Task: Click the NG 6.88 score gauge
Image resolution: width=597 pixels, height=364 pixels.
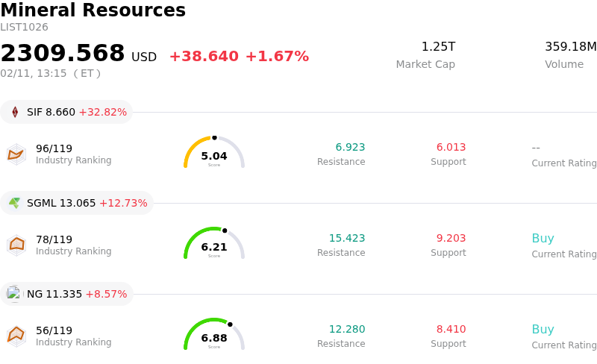Action: pyautogui.click(x=214, y=335)
